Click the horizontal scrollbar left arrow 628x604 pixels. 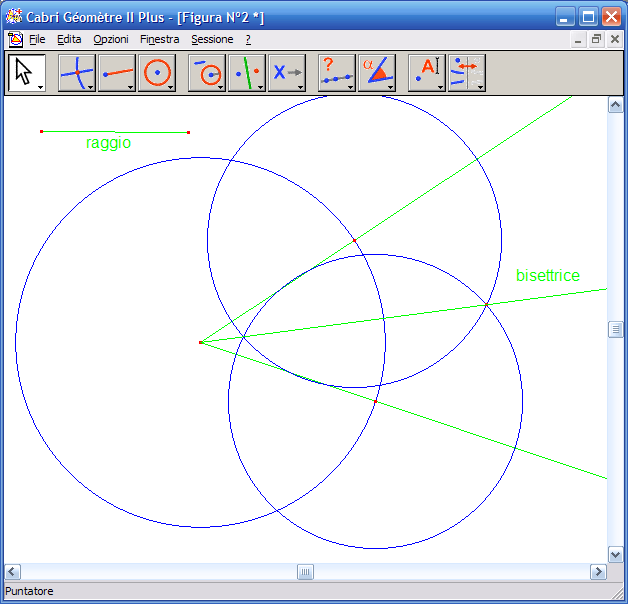pos(12,572)
